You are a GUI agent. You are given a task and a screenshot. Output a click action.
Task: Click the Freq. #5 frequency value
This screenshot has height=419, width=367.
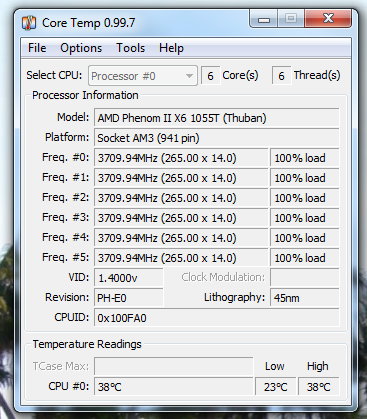click(x=181, y=258)
